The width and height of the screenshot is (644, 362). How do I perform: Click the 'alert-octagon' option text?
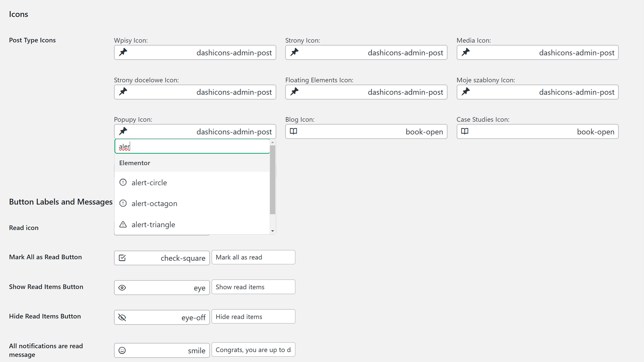tap(154, 204)
